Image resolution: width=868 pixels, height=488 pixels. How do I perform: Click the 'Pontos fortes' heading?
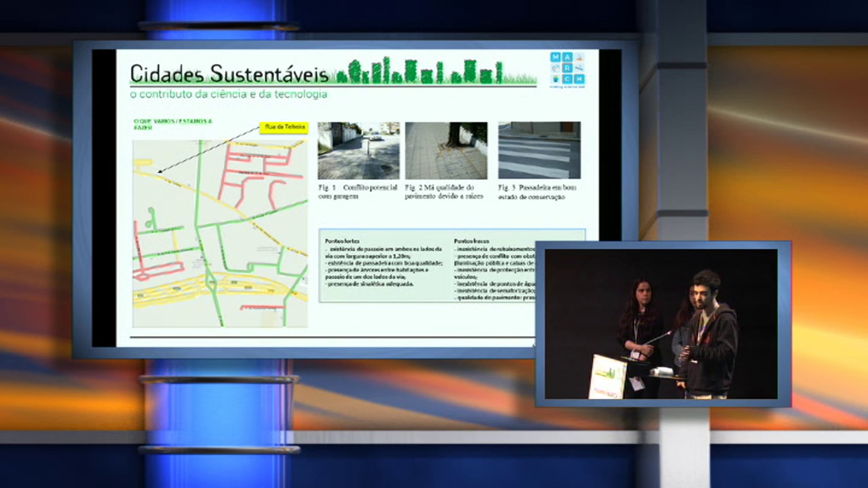[x=342, y=241]
